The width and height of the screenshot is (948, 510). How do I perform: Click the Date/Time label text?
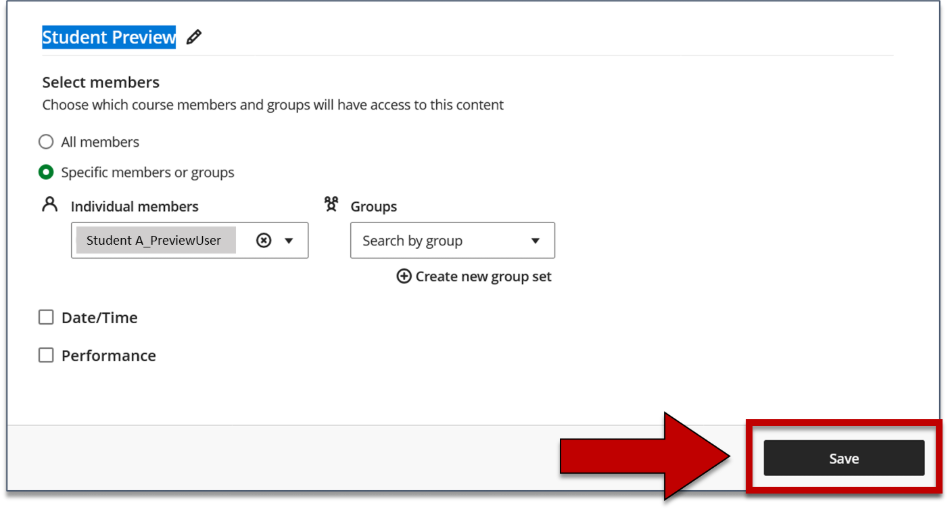[99, 317]
